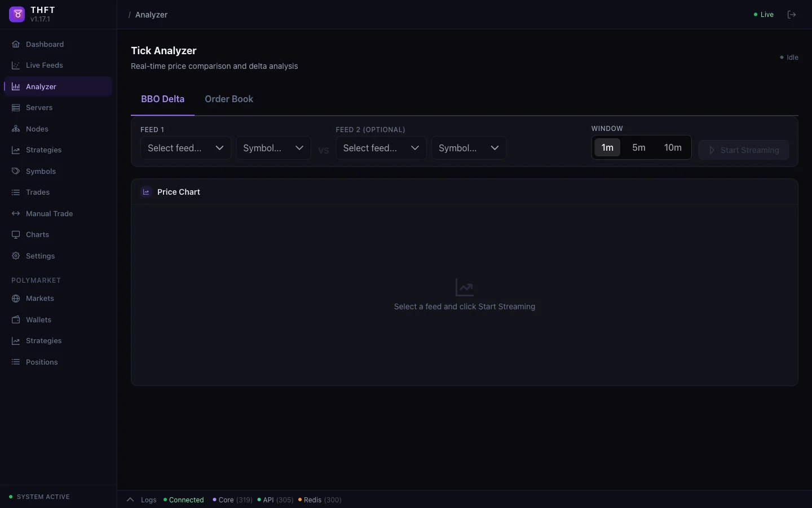This screenshot has height=508, width=812.
Task: Open Symbols via the tag icon
Action: (x=16, y=172)
